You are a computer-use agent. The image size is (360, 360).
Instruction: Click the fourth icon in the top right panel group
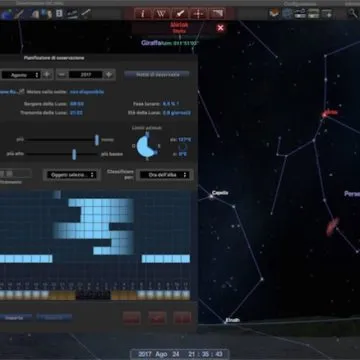point(313,14)
